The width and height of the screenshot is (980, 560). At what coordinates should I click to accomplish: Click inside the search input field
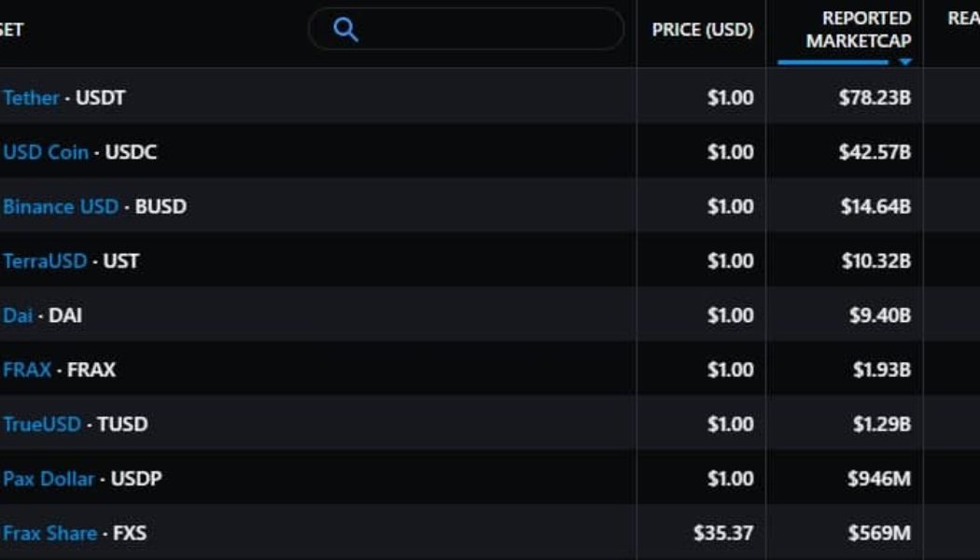coord(467,30)
